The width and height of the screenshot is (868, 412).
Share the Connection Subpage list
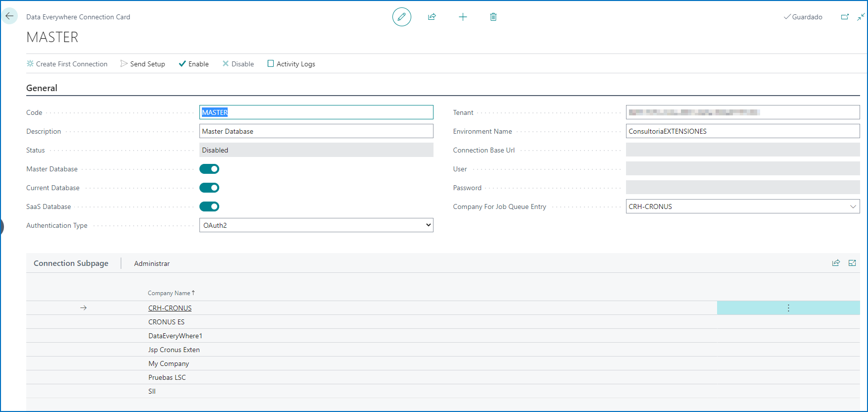click(836, 263)
